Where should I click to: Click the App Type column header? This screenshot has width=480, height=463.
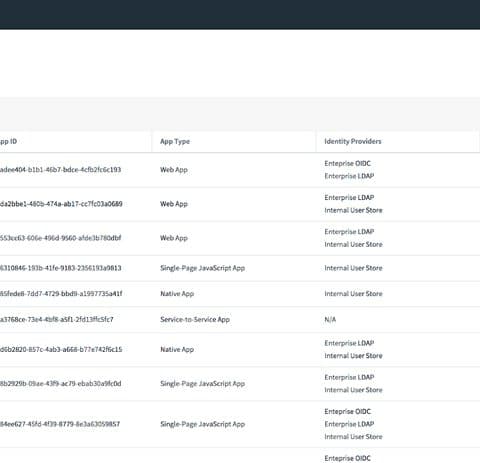[175, 141]
